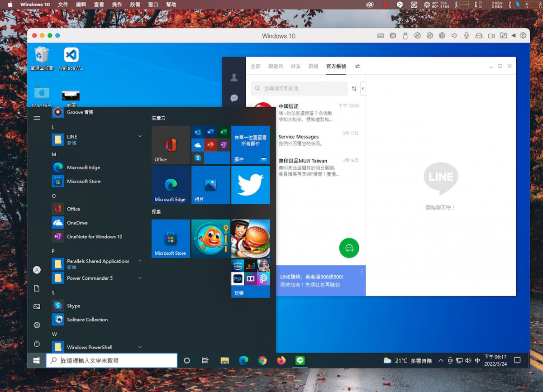Switch to LINE's 全部 tab
Screen dimensions: 543x392
click(x=256, y=66)
